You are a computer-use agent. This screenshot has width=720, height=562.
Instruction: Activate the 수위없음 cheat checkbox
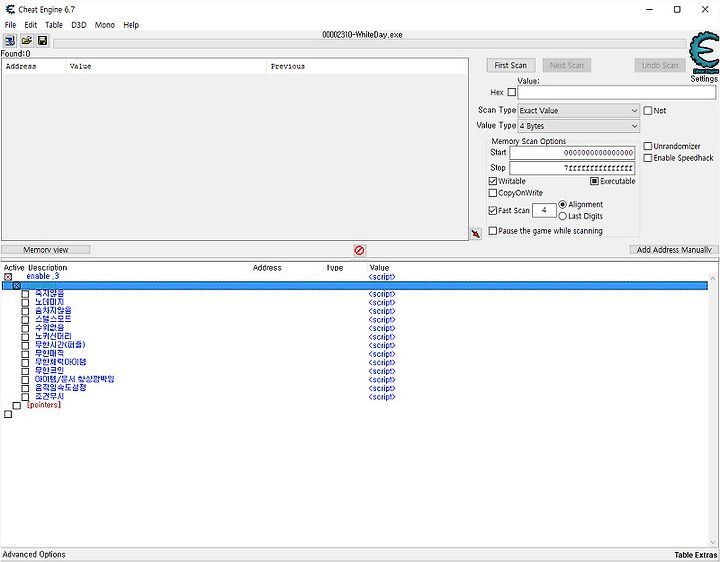point(25,328)
